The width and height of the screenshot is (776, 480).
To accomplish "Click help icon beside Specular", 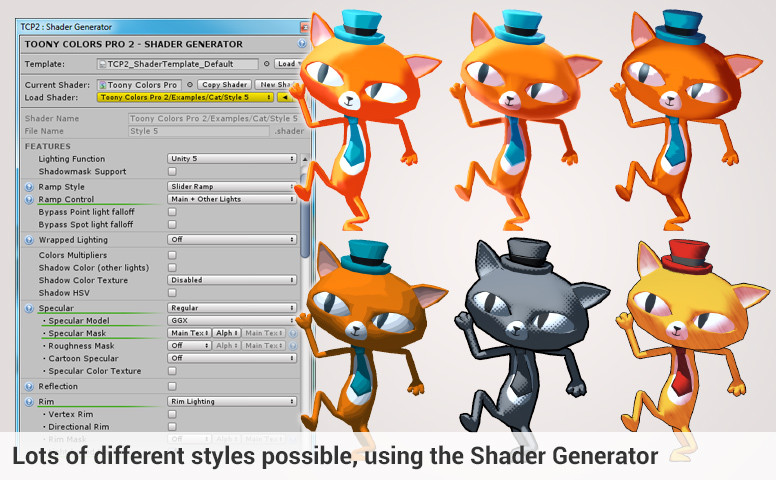I will pos(29,308).
